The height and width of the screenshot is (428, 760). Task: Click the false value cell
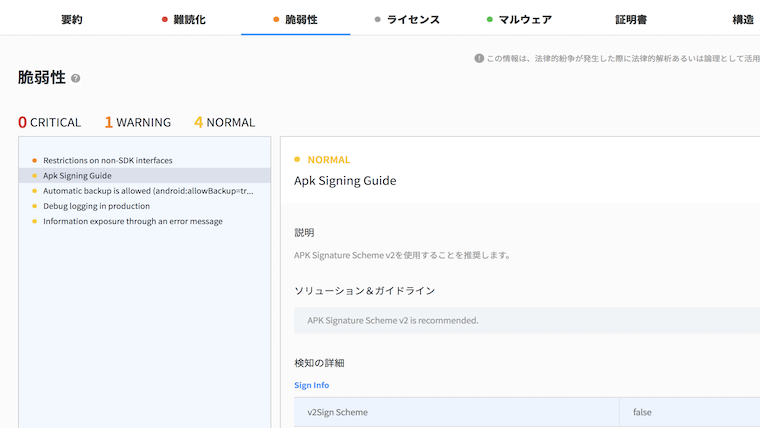[x=690, y=412]
